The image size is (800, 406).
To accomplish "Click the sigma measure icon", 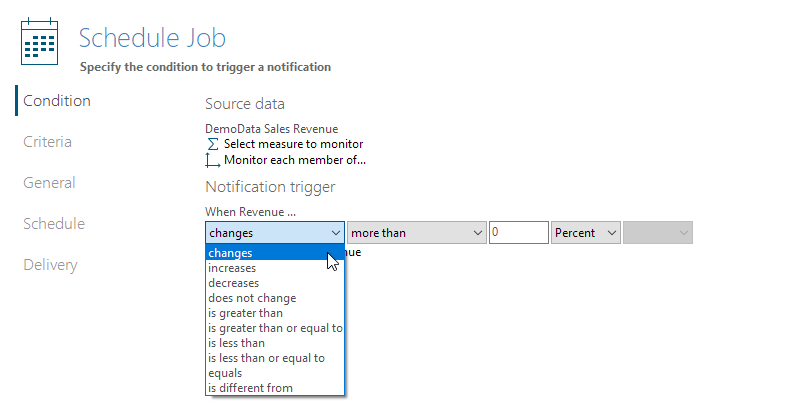I will pos(213,144).
